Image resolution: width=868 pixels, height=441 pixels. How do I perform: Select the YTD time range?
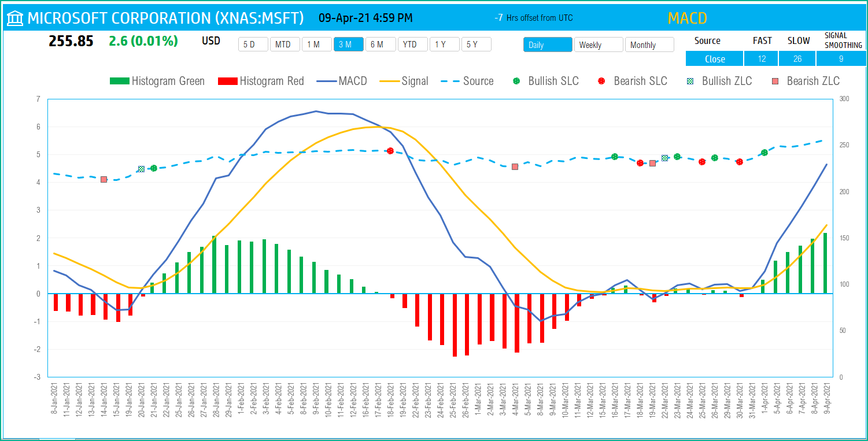(412, 45)
